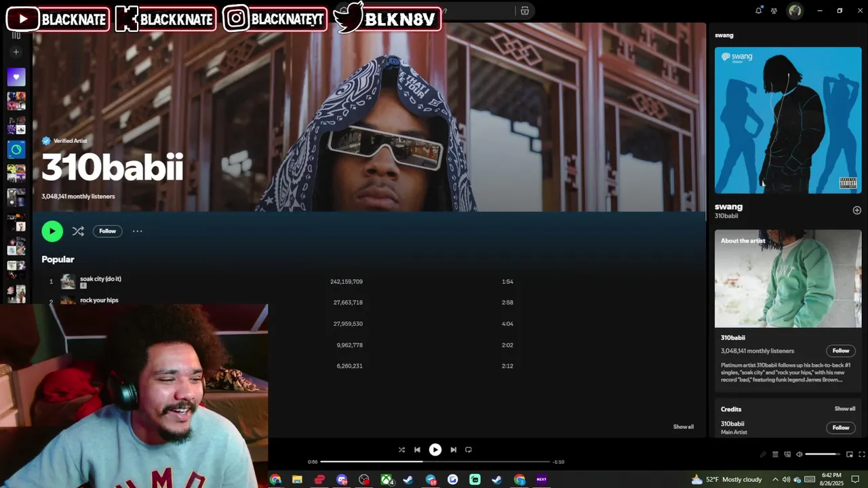This screenshot has height=488, width=868.
Task: Open File Explorer from the taskbar
Action: point(297,479)
